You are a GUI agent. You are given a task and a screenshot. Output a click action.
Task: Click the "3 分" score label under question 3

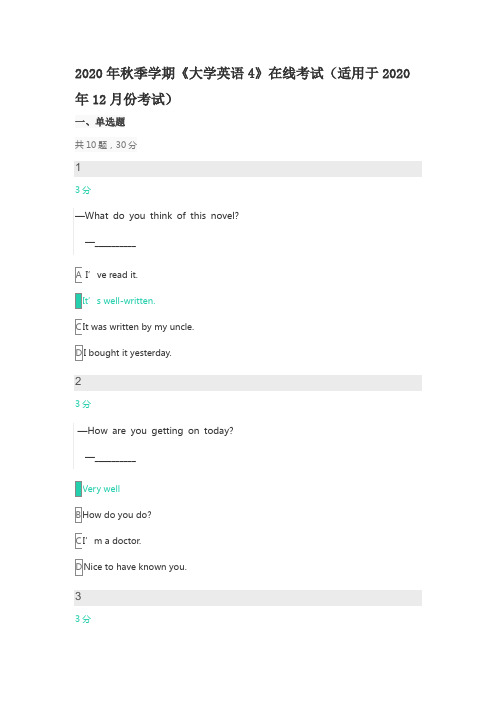(83, 619)
